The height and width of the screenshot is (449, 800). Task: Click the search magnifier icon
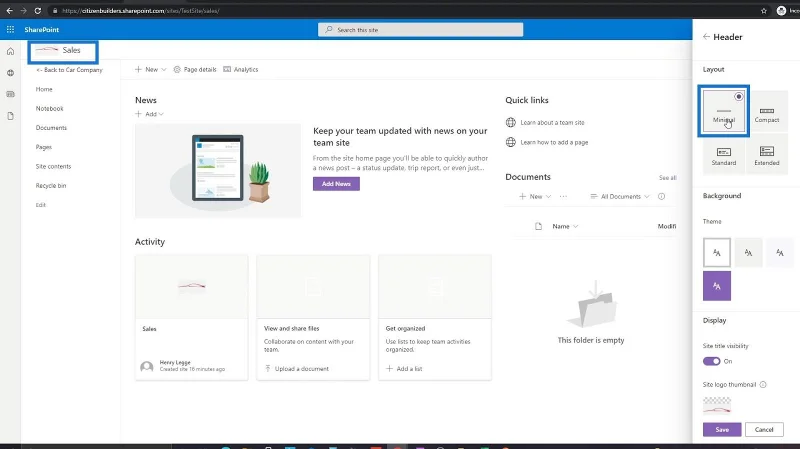[x=329, y=30]
